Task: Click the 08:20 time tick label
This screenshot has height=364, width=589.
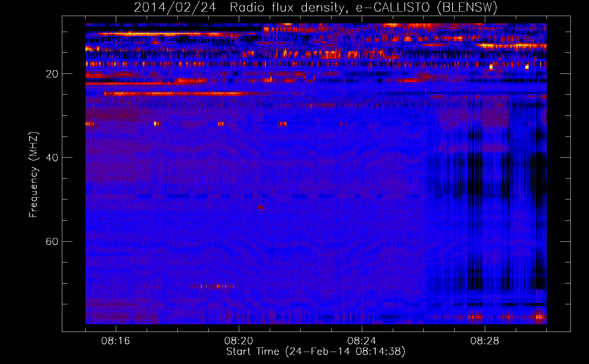Action: (x=239, y=341)
